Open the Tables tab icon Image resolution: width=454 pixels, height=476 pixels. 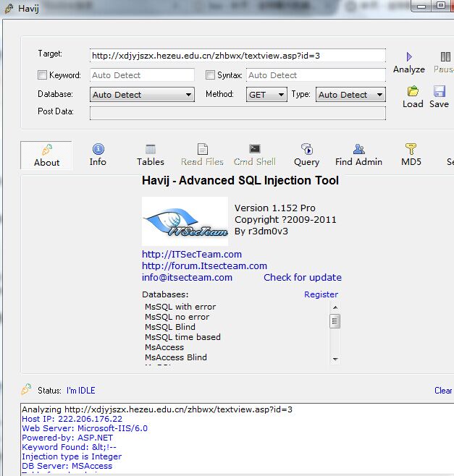tap(151, 149)
